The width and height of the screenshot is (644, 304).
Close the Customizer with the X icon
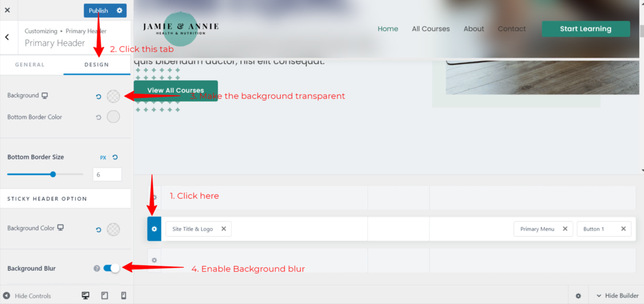[x=7, y=10]
